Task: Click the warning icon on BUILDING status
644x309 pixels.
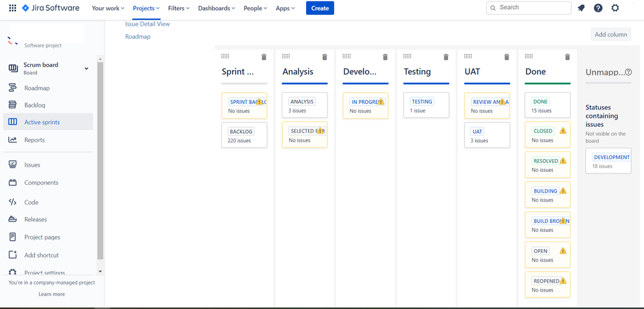Action: tap(563, 191)
